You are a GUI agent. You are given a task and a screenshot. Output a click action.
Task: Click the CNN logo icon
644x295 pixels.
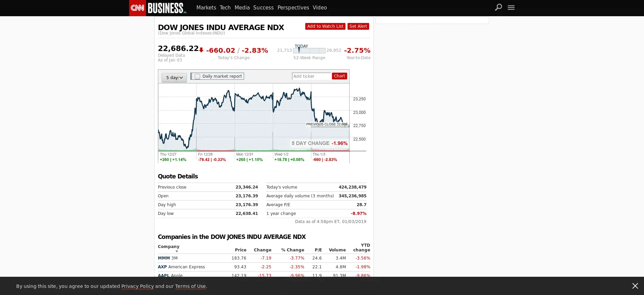point(137,8)
